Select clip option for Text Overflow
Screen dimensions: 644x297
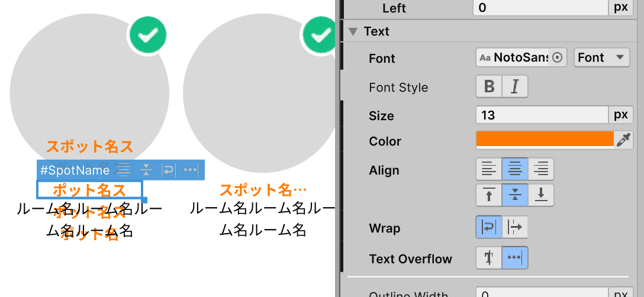point(490,259)
